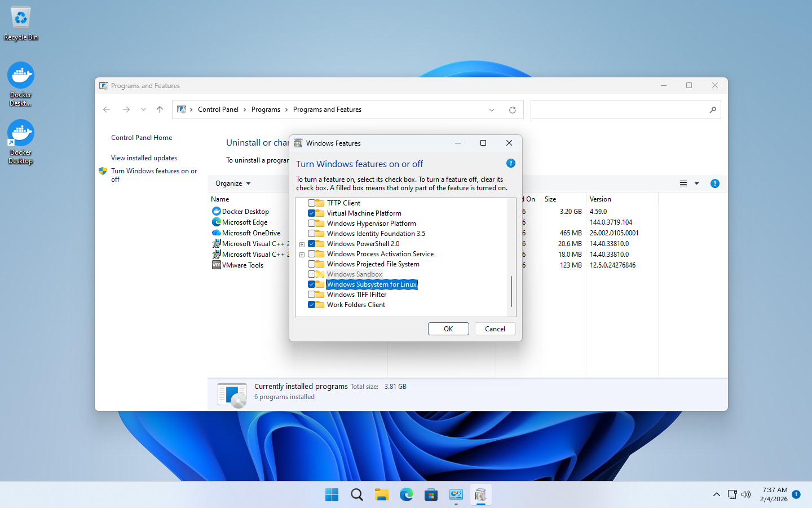Click the Windows Start button

[332, 495]
